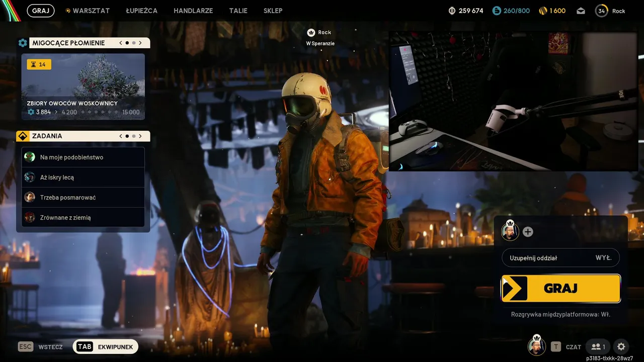This screenshot has width=644, height=362.
Task: Open the friends list icon showing 1
Action: [598, 347]
